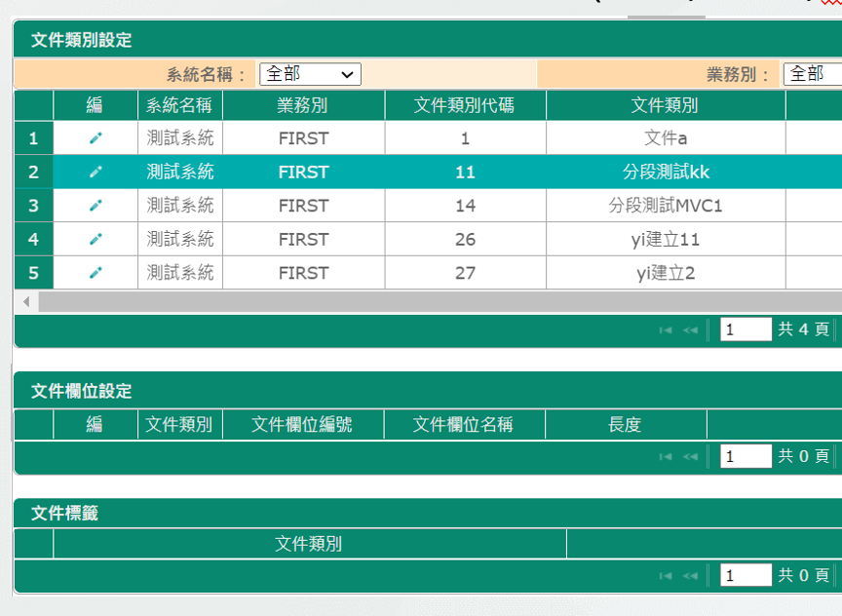
Task: Click the cell yi建立2
Action: (x=666, y=273)
